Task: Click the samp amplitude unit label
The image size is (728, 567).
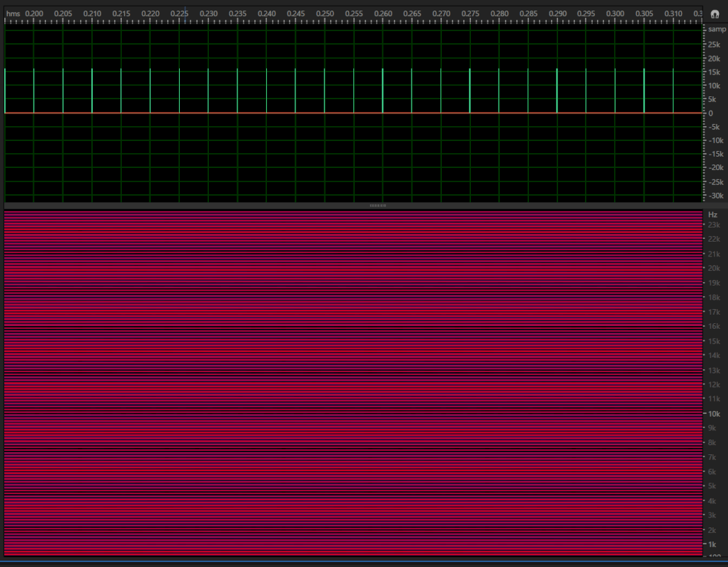Action: click(x=715, y=28)
